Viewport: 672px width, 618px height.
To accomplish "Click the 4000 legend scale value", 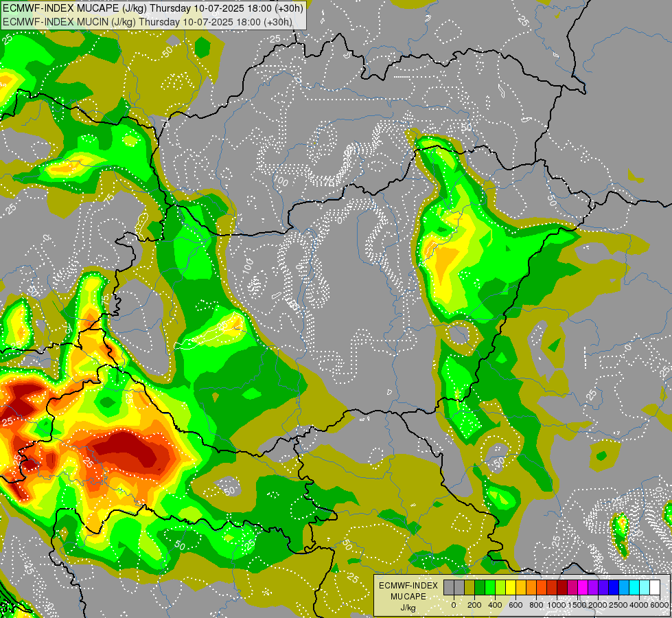I will pyautogui.click(x=639, y=605).
